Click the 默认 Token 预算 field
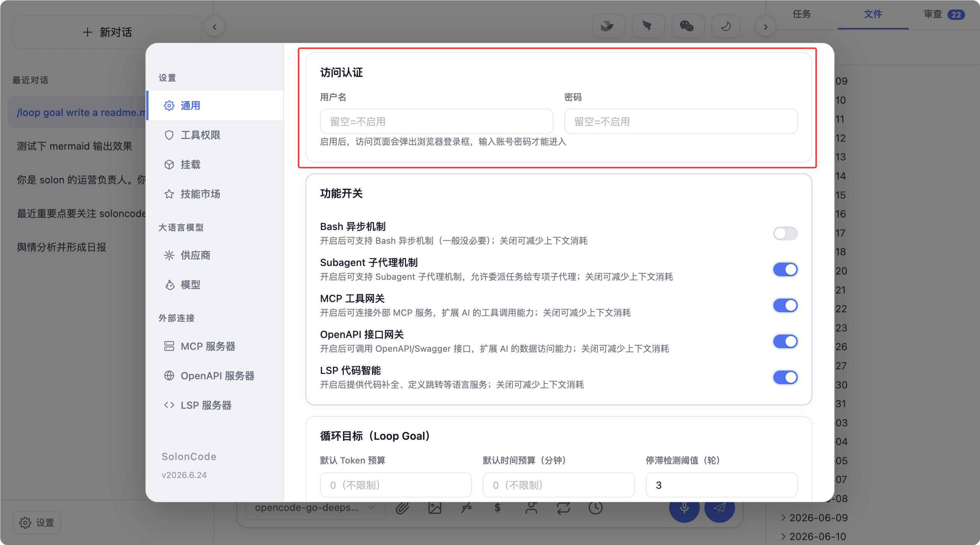The height and width of the screenshot is (545, 980). pos(396,485)
